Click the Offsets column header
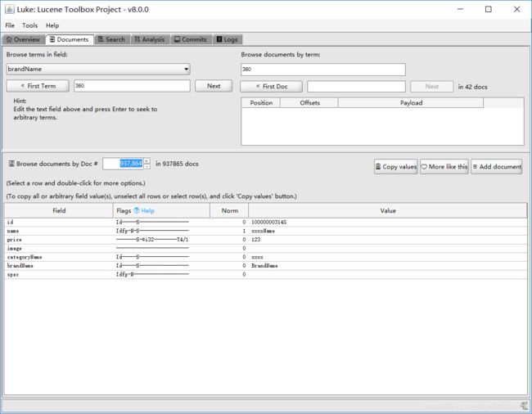 click(309, 103)
